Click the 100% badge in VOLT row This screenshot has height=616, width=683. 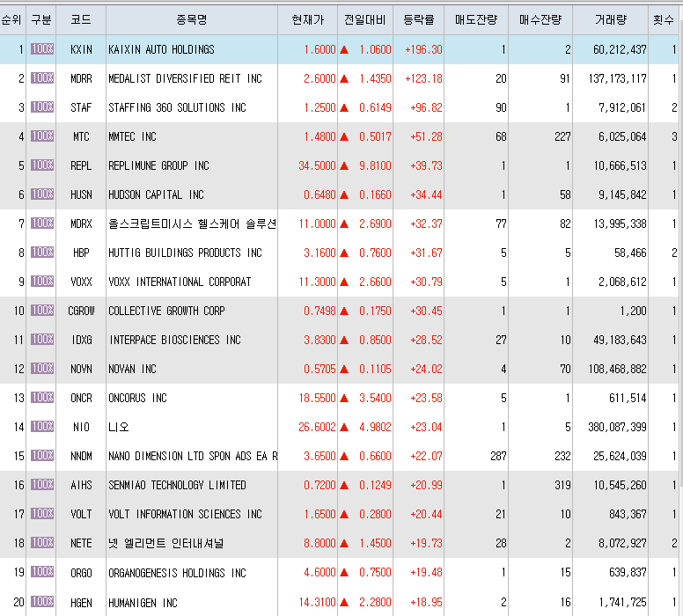[x=42, y=514]
